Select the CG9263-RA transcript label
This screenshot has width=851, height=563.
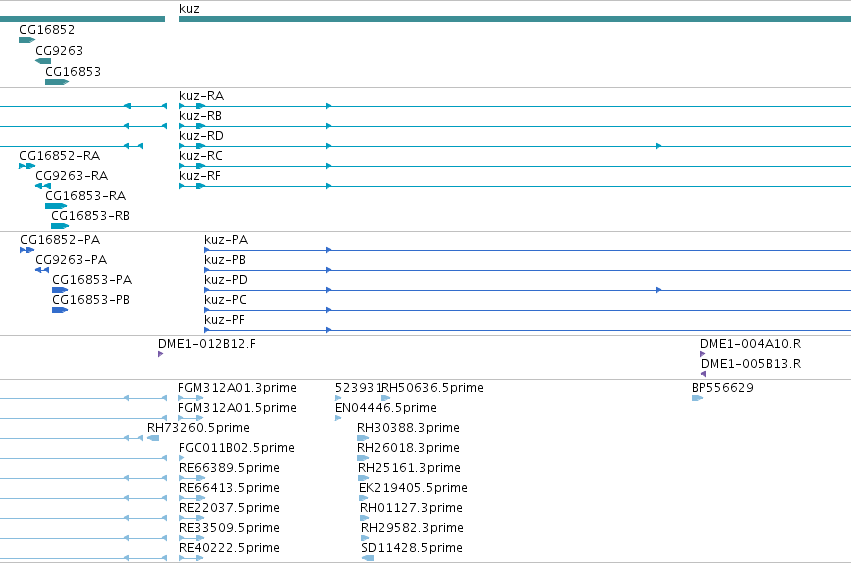(x=72, y=176)
